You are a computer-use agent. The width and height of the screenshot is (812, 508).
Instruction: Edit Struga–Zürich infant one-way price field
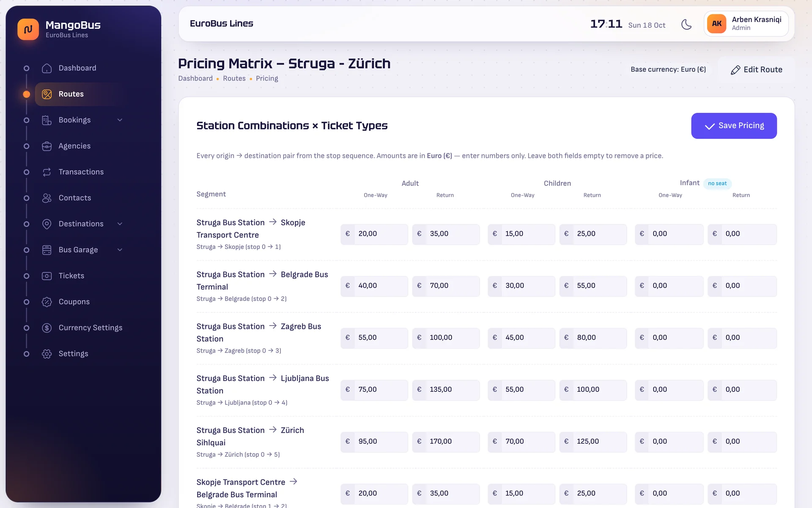669,442
